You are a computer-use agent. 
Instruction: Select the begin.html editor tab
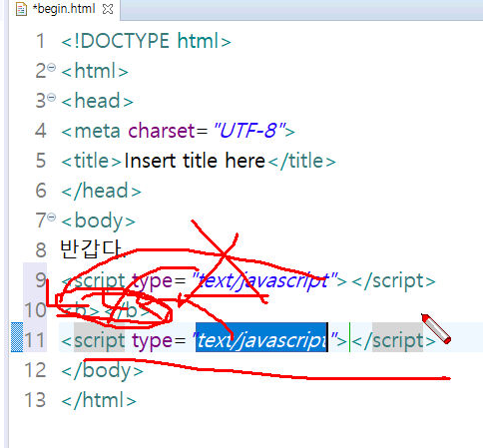[64, 9]
